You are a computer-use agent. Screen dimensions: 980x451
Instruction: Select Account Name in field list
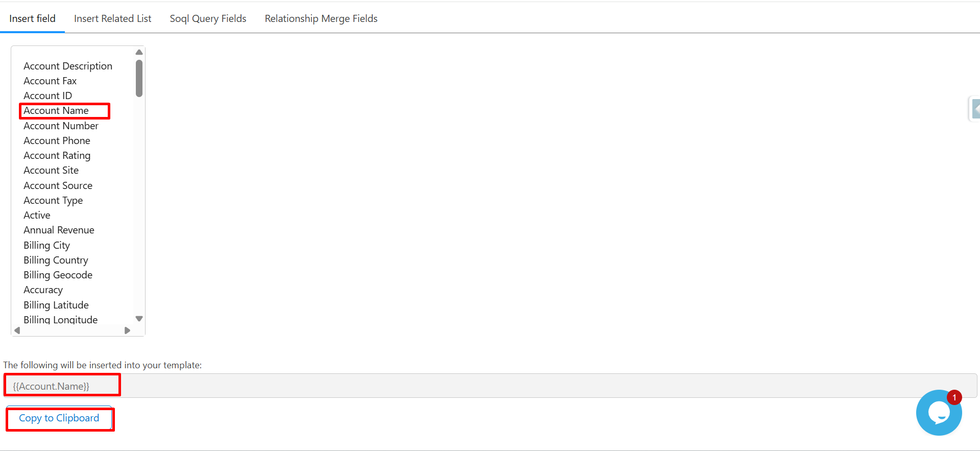pos(56,111)
